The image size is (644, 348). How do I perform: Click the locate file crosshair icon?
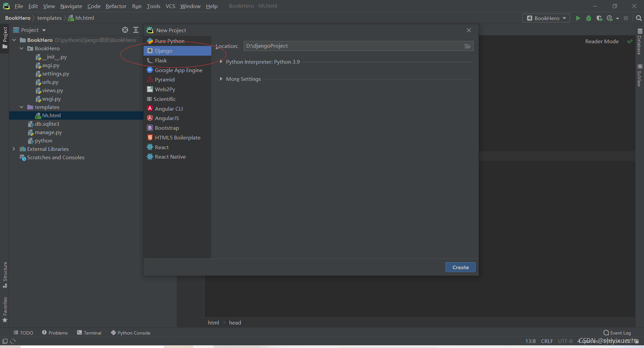(125, 30)
